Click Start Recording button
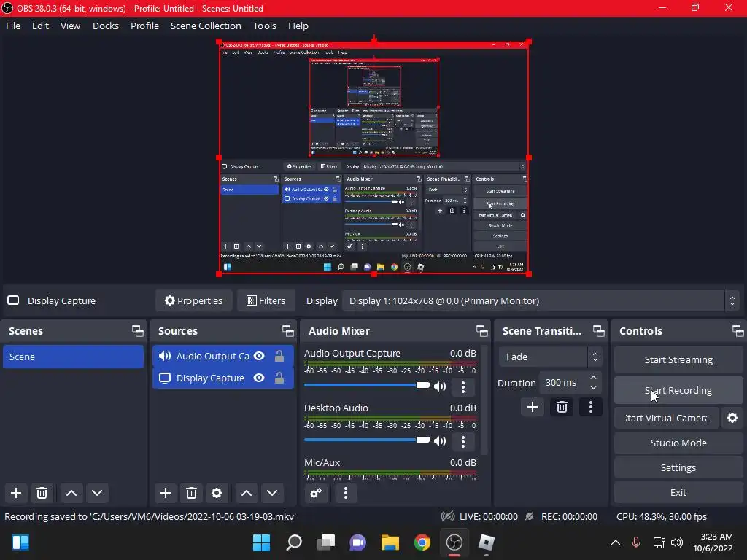Screen dimensions: 747x560 click(678, 391)
